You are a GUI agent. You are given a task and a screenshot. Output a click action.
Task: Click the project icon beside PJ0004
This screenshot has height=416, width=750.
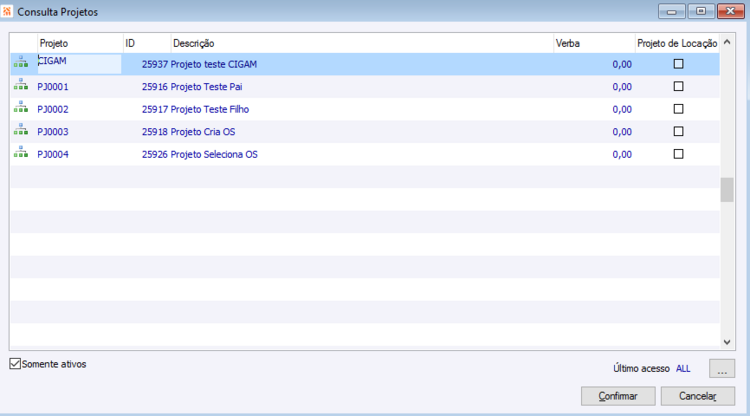[x=21, y=152]
